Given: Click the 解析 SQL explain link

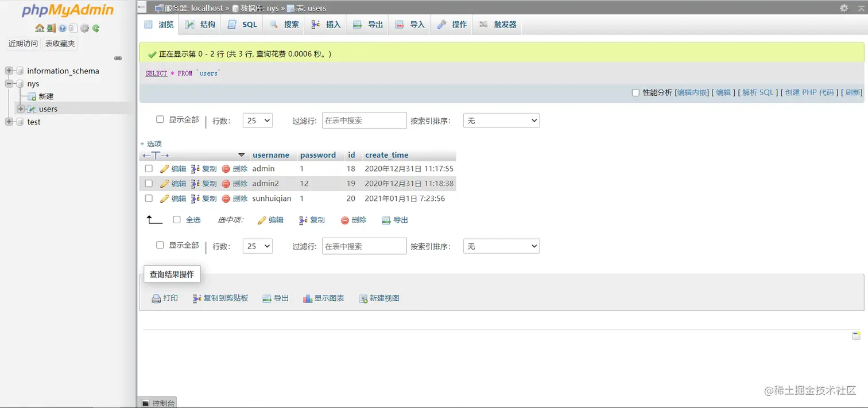Looking at the screenshot, I should pos(758,92).
